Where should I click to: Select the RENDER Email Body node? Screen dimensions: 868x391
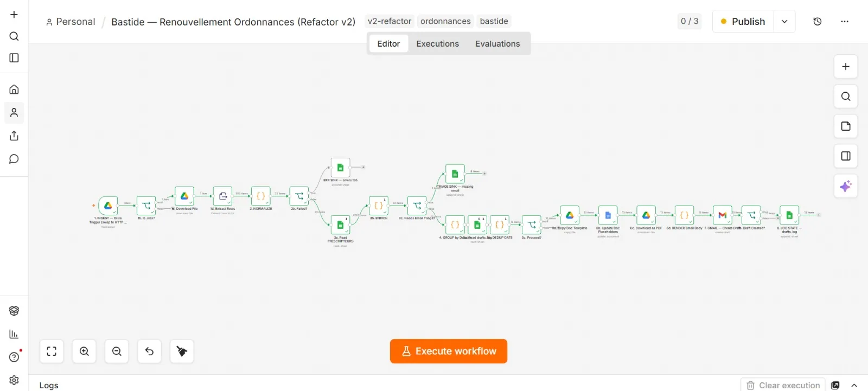(684, 215)
